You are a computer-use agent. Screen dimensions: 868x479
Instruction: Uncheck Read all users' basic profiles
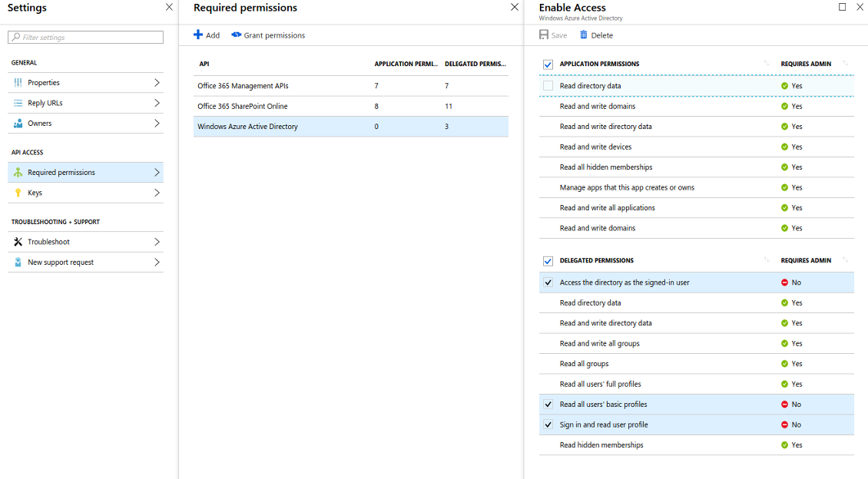(548, 405)
